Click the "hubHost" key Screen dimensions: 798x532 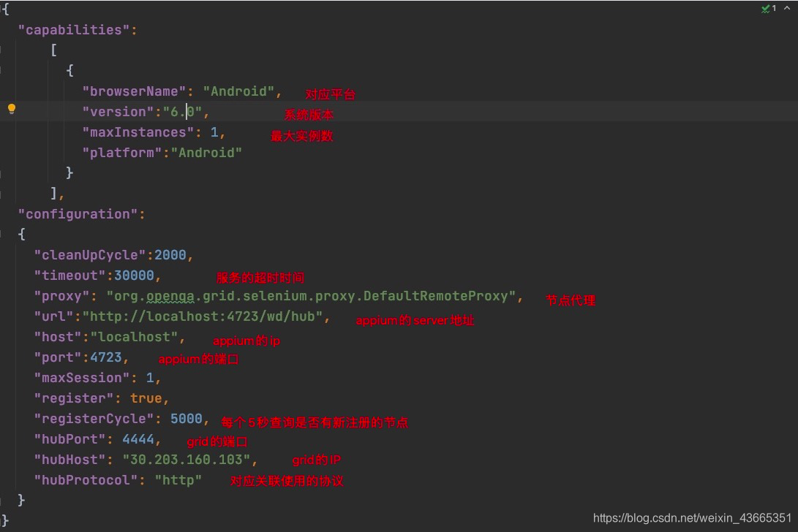69,460
